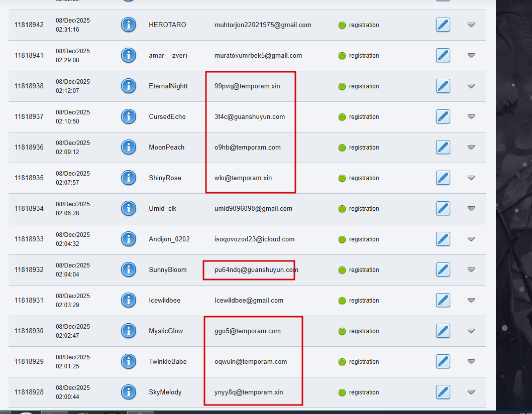This screenshot has height=414, width=532.
Task: Expand dropdown arrow for record 11818941
Action: [471, 55]
